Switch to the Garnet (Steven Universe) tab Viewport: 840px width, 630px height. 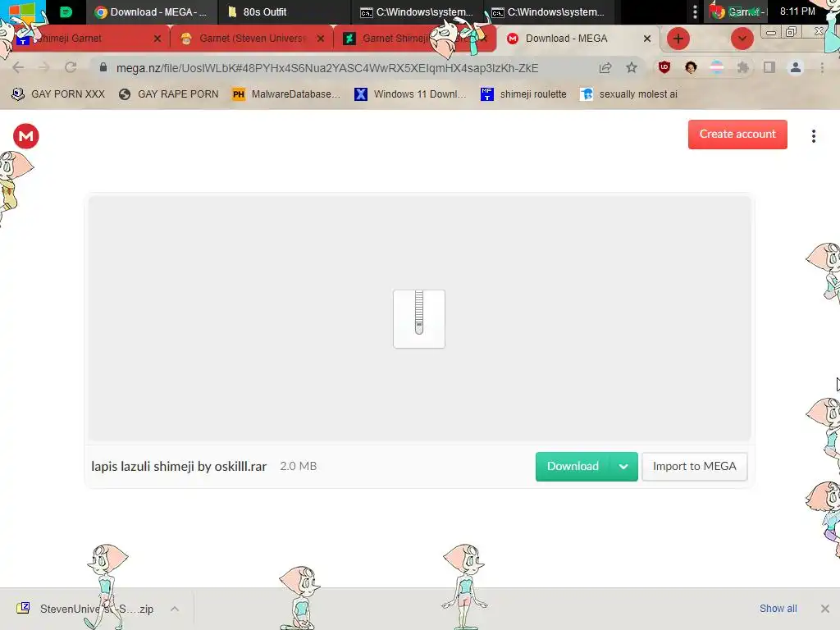pyautogui.click(x=252, y=39)
